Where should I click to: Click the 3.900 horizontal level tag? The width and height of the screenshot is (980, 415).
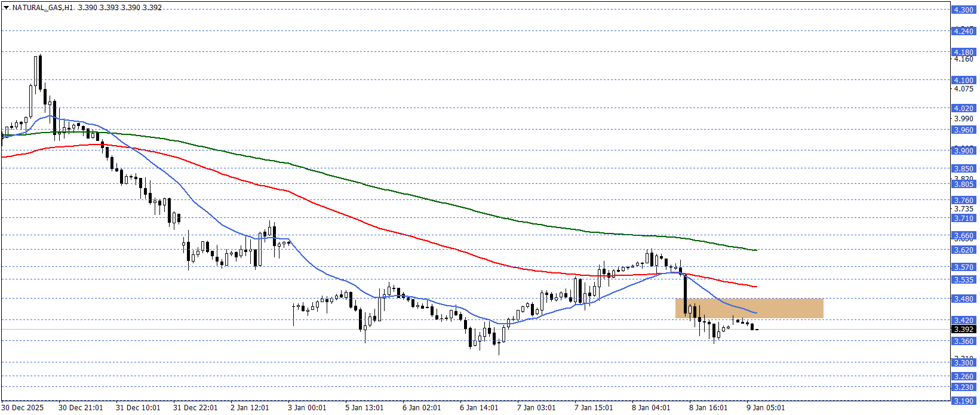[x=963, y=151]
